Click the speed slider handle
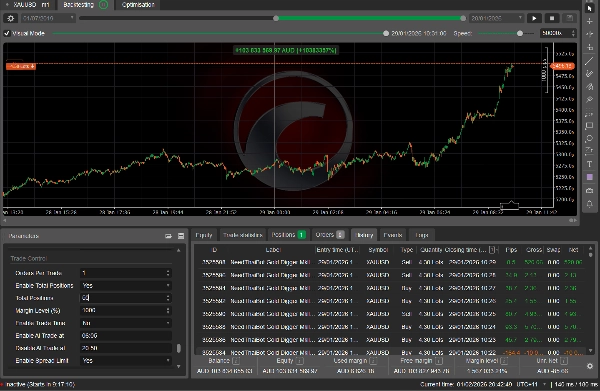 point(520,33)
